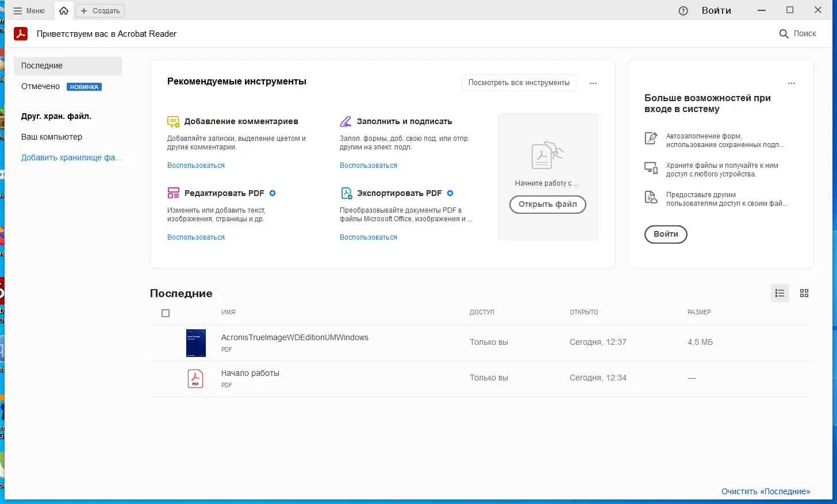Click the Экспортировать PDF icon
This screenshot has height=504, width=837.
346,193
